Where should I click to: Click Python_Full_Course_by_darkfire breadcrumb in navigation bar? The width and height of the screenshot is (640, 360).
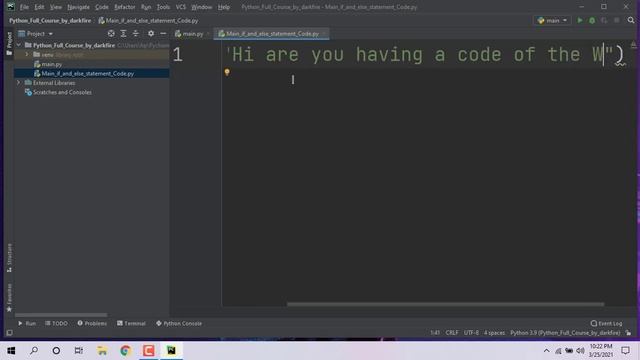[x=50, y=20]
